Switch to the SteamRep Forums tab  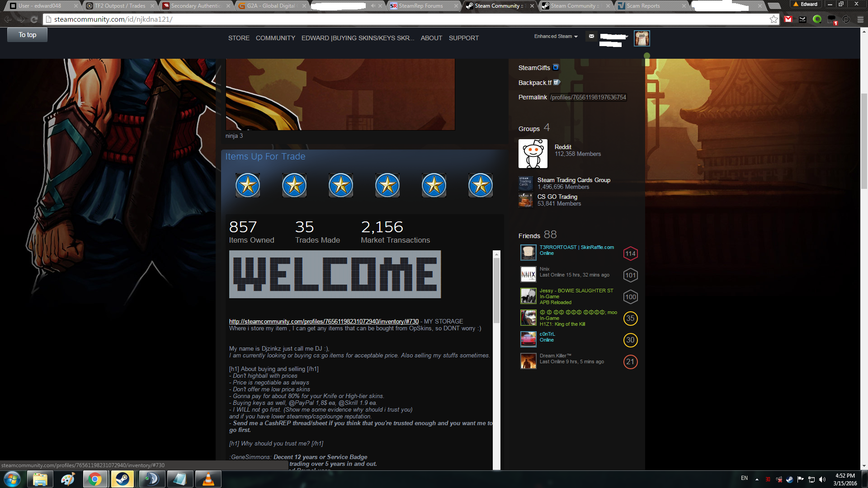(420, 6)
